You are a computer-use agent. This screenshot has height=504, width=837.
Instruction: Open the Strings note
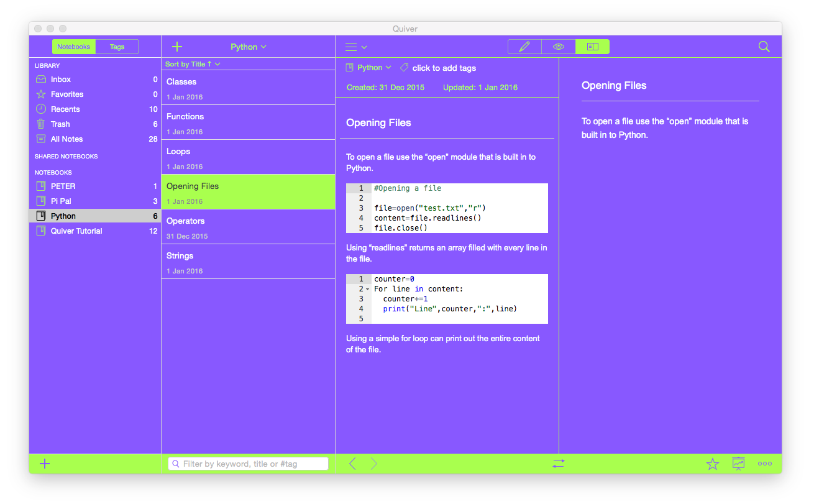pyautogui.click(x=248, y=262)
